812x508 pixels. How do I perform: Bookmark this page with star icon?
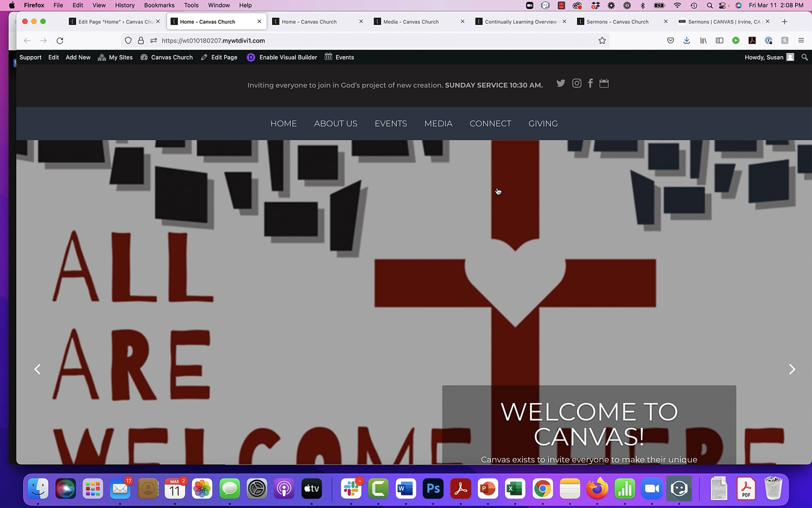pyautogui.click(x=602, y=41)
